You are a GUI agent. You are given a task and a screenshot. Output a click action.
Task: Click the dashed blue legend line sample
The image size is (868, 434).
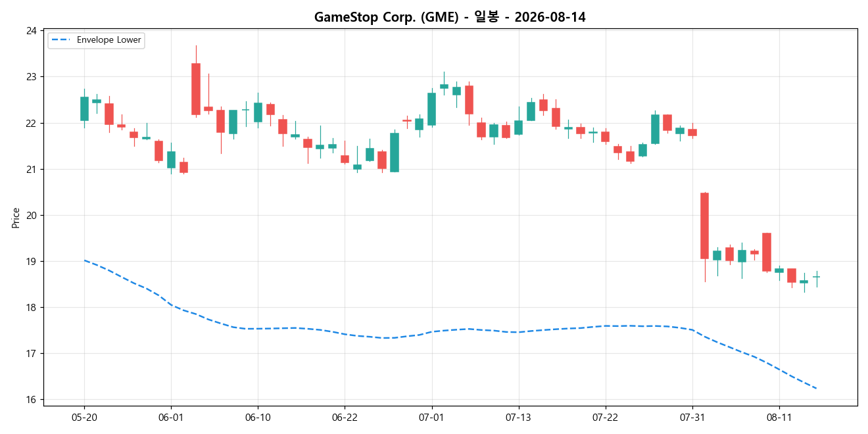61,40
